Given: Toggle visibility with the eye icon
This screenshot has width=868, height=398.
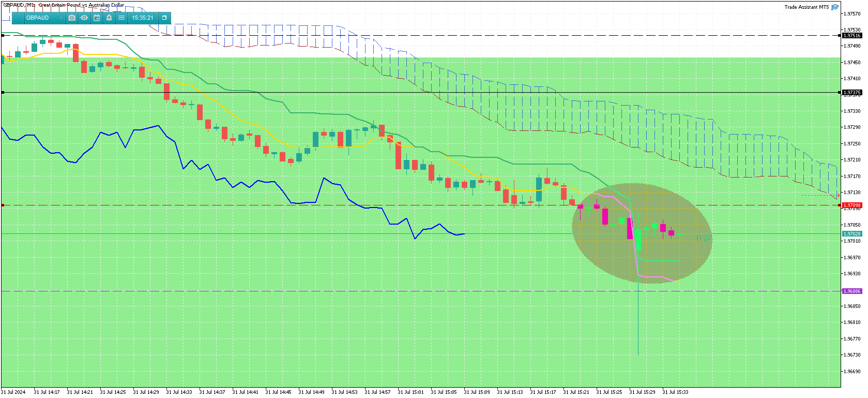Looking at the screenshot, I should (84, 18).
